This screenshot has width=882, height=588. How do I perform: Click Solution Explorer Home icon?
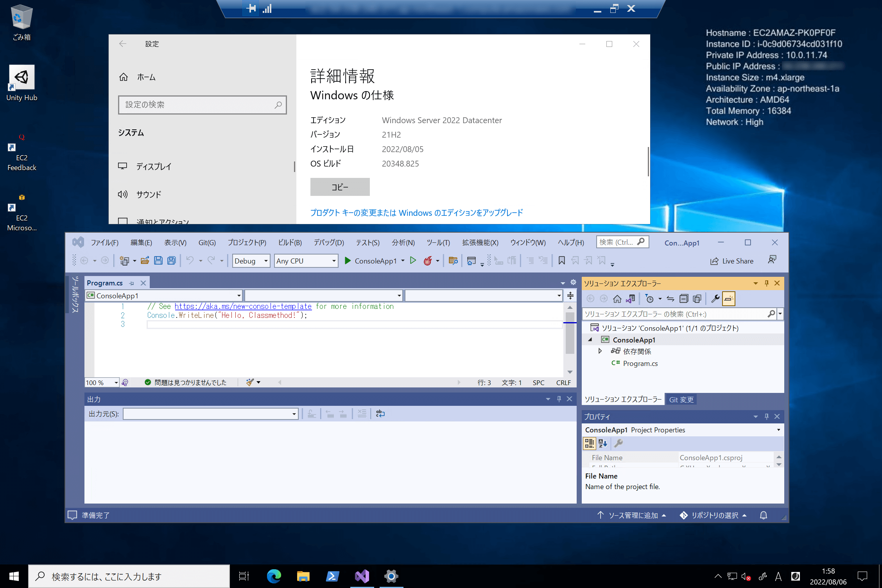pos(617,299)
